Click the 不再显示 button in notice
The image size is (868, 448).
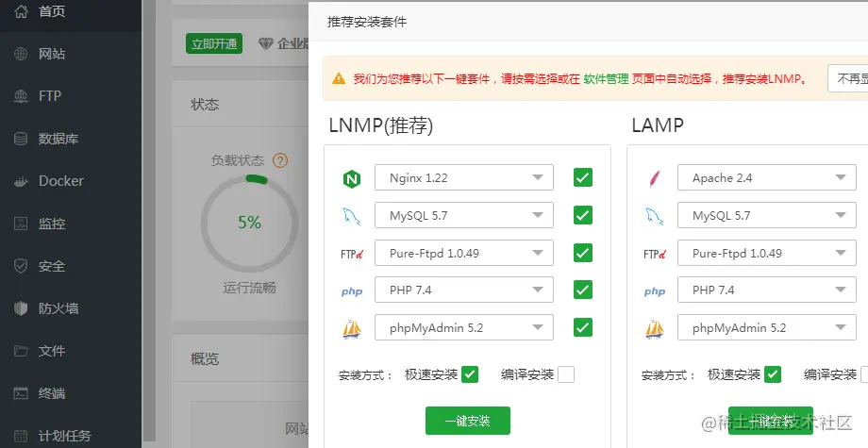(848, 78)
